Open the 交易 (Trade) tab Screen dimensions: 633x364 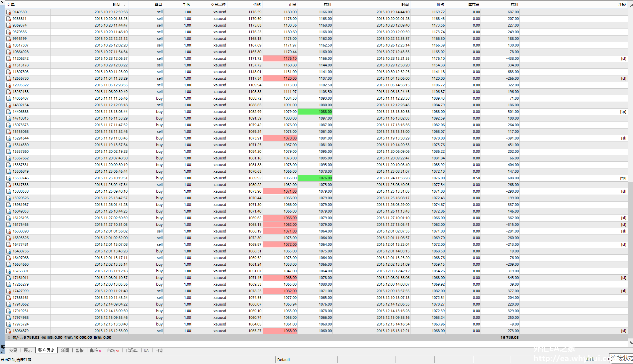coord(13,350)
